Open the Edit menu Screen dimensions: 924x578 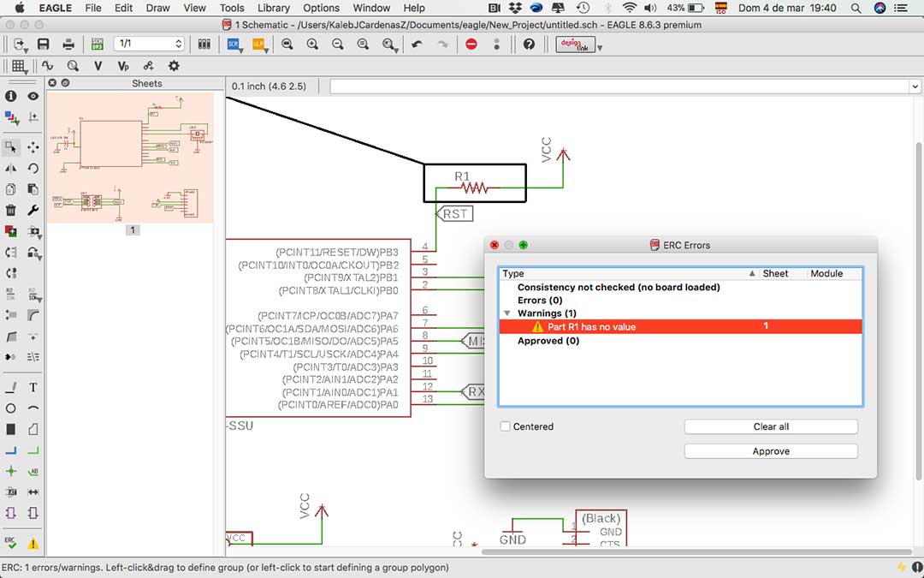click(124, 9)
